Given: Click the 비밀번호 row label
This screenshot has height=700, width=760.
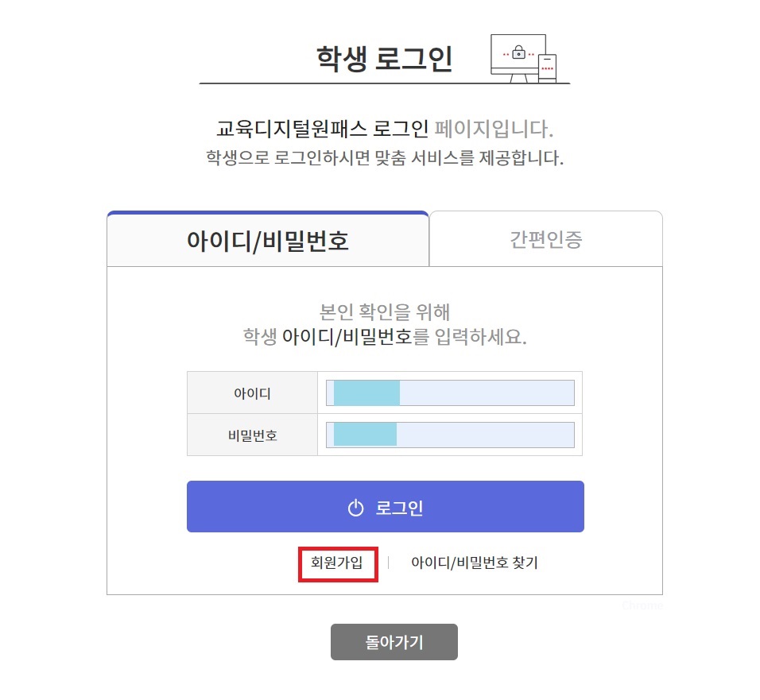Looking at the screenshot, I should pyautogui.click(x=253, y=435).
